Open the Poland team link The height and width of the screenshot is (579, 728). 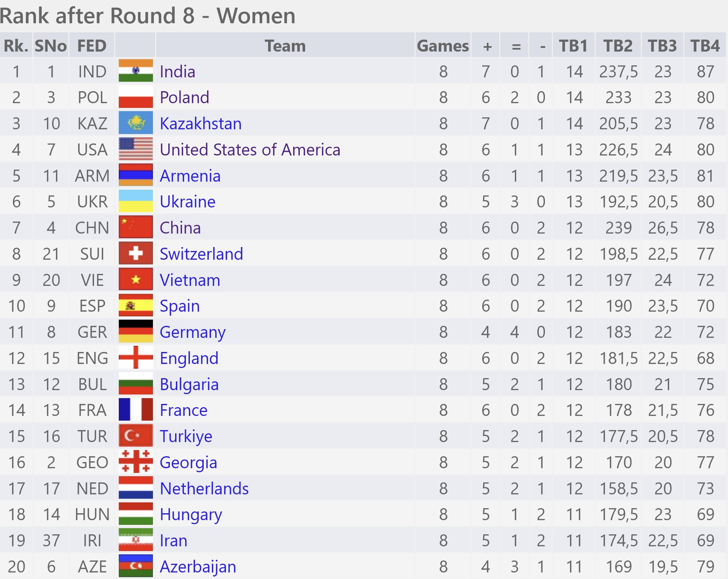click(185, 97)
